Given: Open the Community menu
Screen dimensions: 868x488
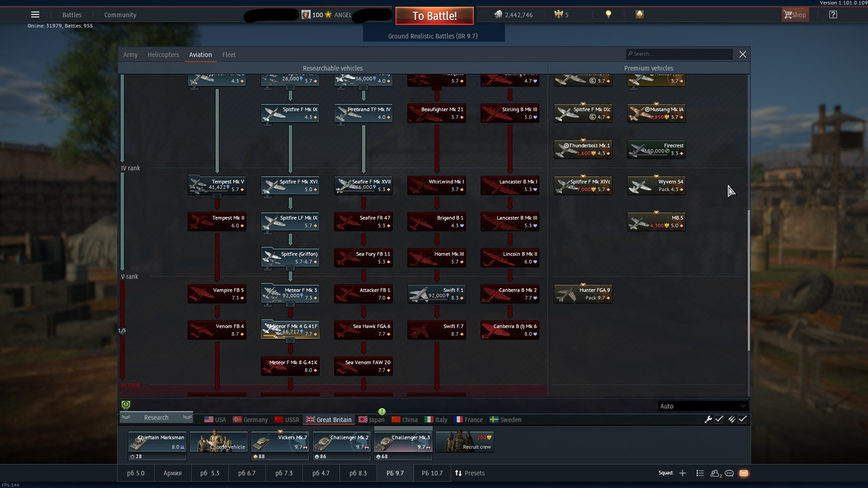Looking at the screenshot, I should pyautogui.click(x=120, y=15).
